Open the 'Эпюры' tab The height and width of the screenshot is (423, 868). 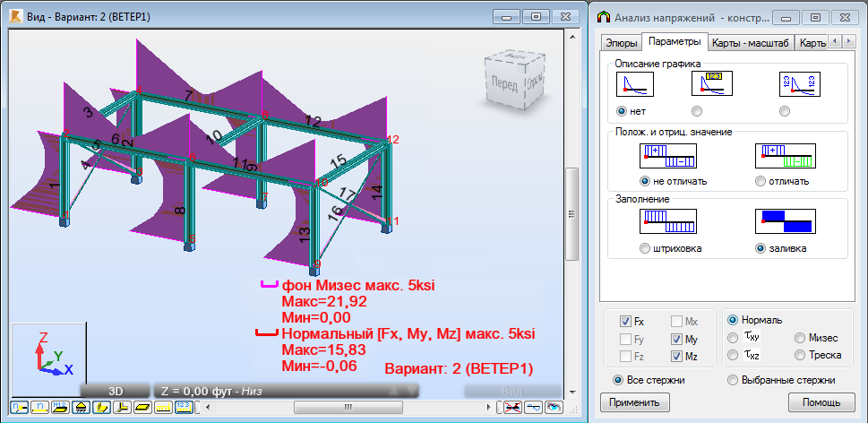621,43
